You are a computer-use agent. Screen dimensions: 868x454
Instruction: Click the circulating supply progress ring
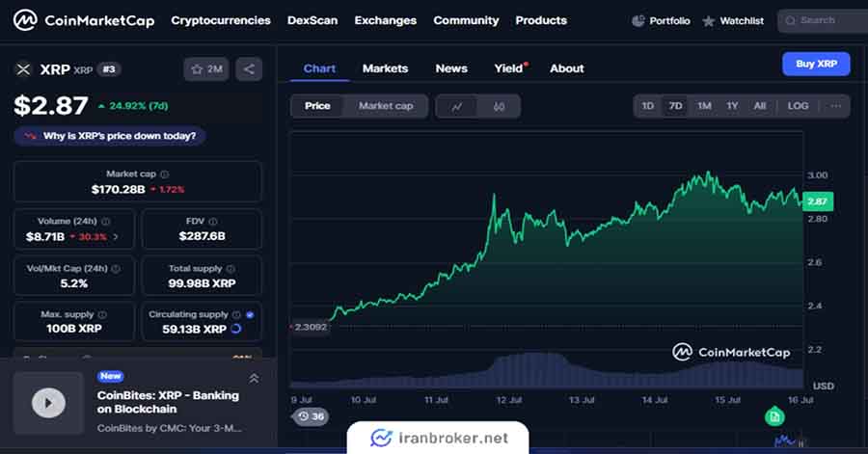point(236,329)
